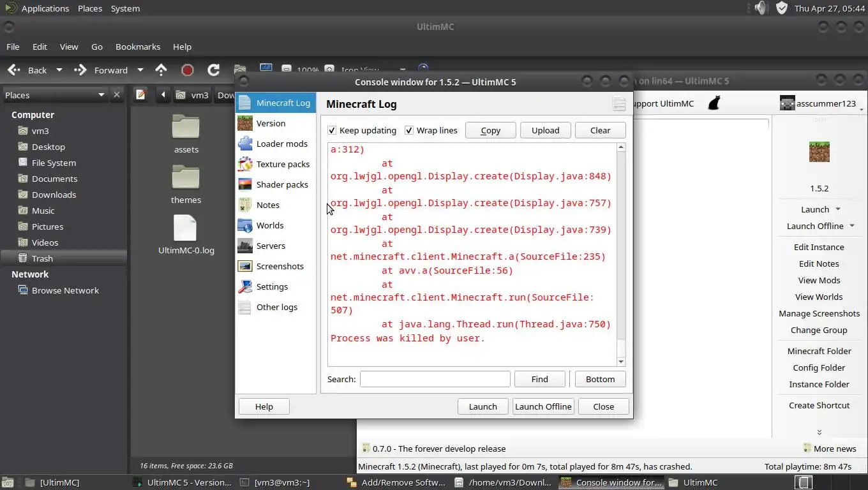Screen dimensions: 868x490
Task: Clear the Minecraft log
Action: coord(601,130)
